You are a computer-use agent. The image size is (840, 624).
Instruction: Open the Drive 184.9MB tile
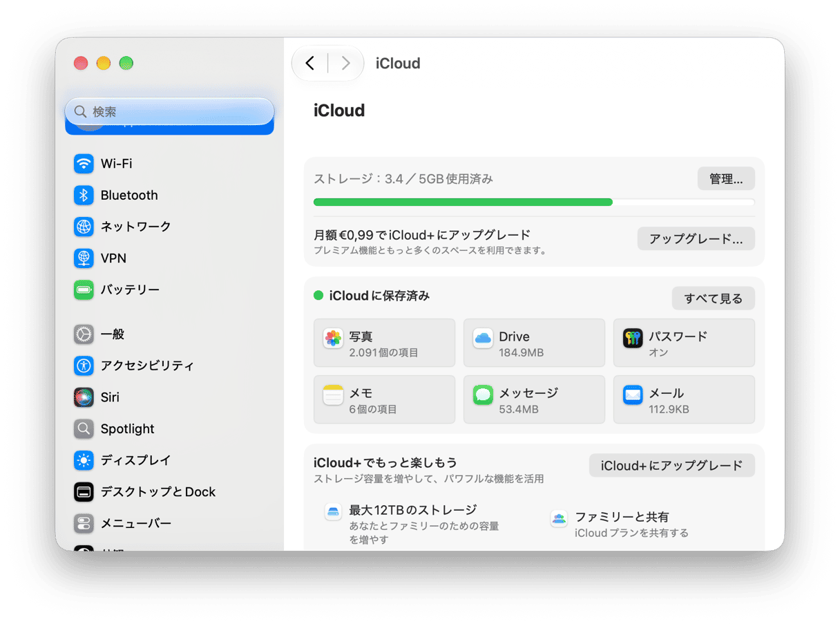click(x=534, y=343)
